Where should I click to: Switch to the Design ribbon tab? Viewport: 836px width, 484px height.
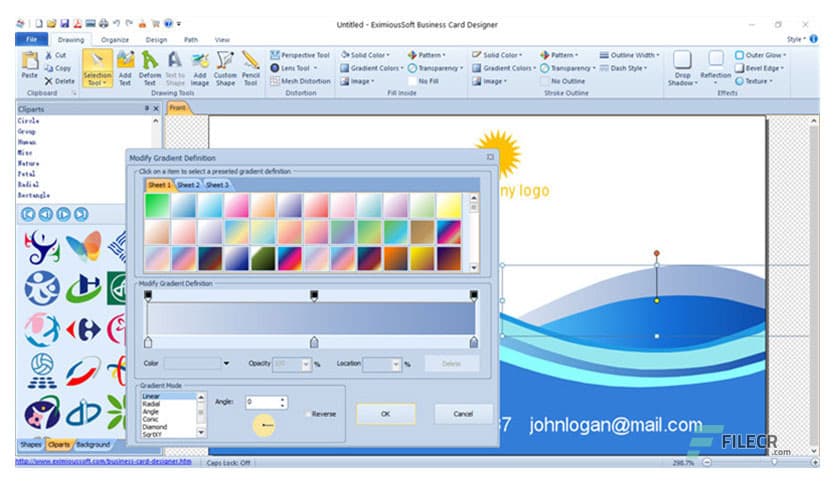click(x=156, y=39)
